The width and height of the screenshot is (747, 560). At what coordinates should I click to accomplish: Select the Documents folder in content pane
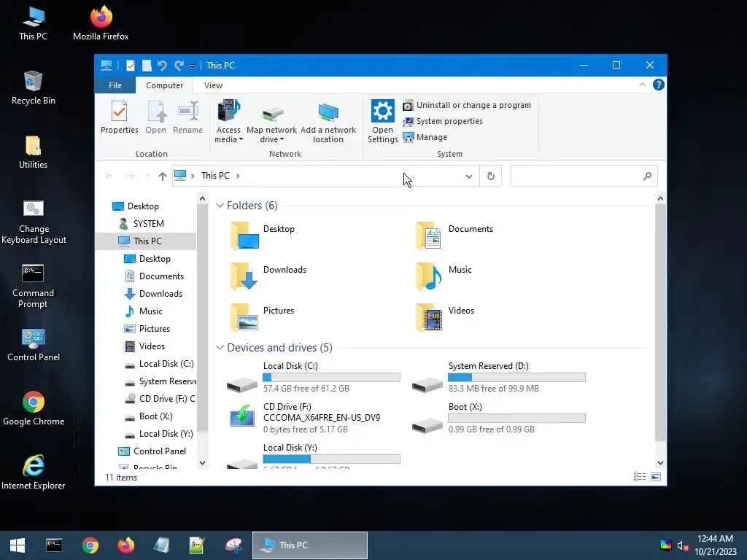click(454, 236)
